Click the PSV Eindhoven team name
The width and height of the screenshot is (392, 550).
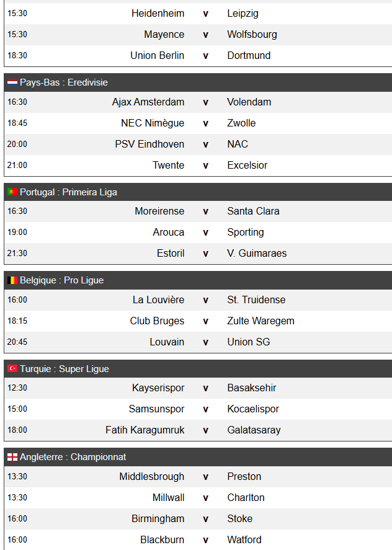click(149, 144)
